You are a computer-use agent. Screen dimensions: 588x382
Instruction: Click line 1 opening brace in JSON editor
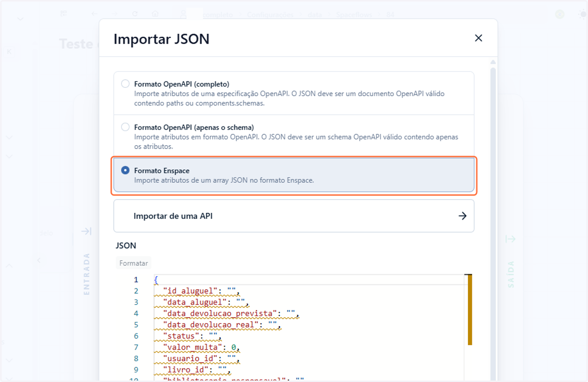point(156,280)
